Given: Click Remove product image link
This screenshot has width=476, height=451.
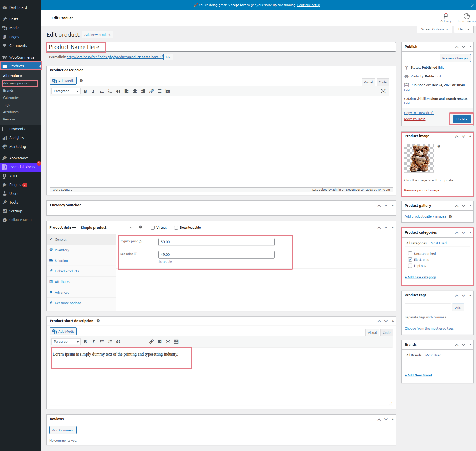Looking at the screenshot, I should click(x=422, y=190).
